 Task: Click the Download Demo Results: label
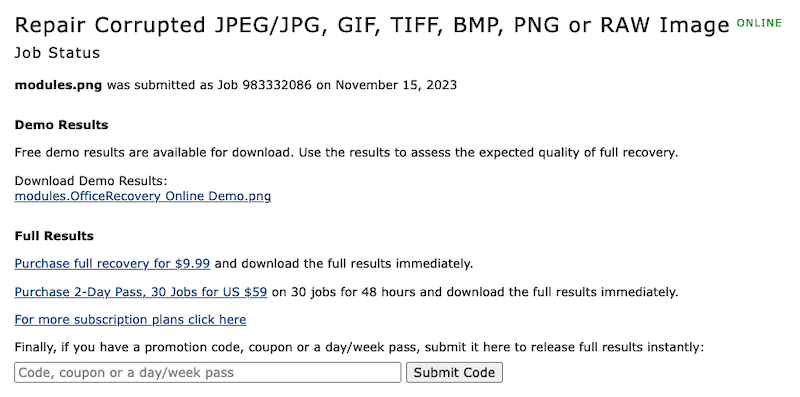(x=91, y=181)
